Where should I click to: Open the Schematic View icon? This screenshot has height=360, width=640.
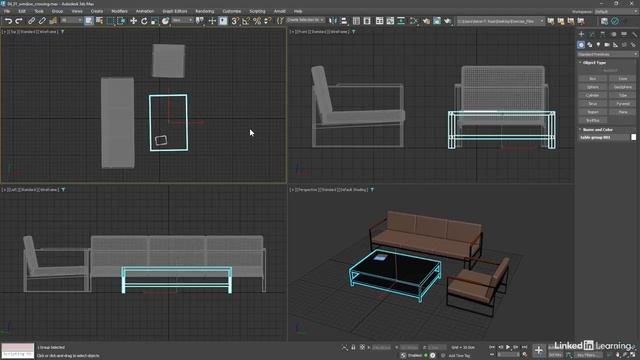[x=401, y=20]
